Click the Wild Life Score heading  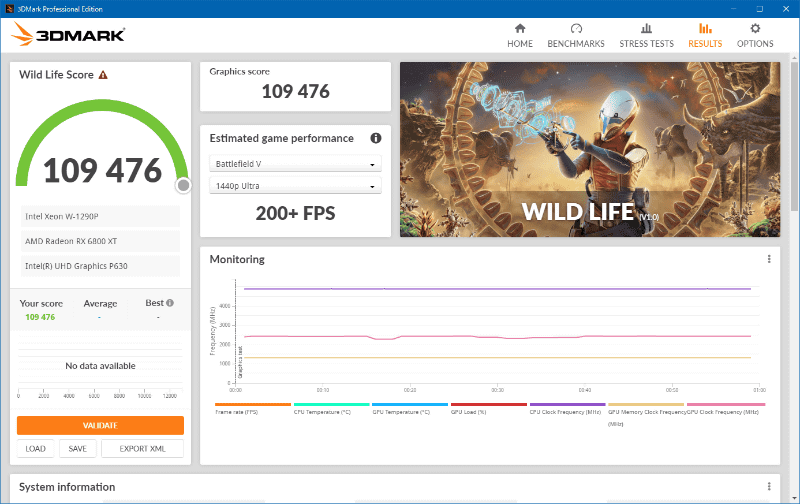click(x=56, y=75)
